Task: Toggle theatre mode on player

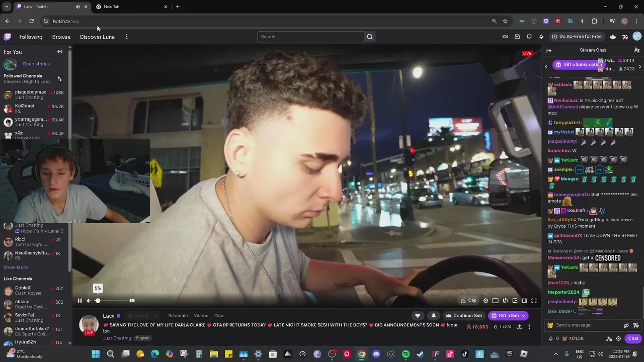Action: [x=524, y=301]
